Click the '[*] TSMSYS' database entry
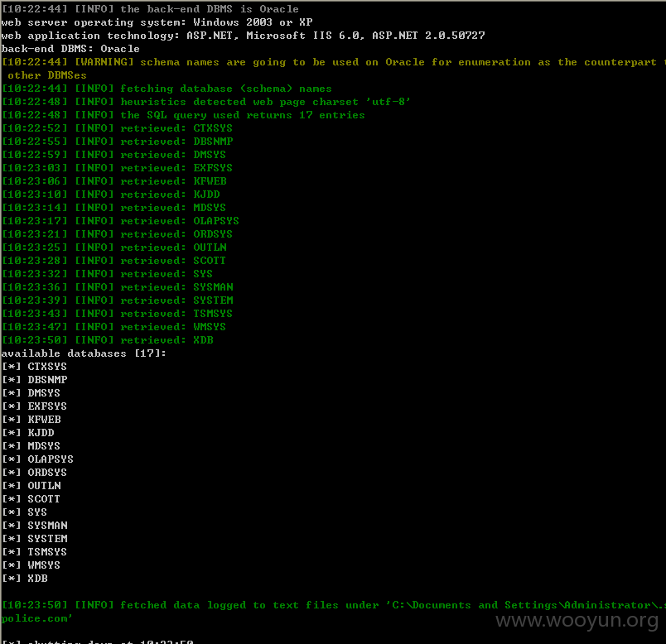 [x=34, y=551]
